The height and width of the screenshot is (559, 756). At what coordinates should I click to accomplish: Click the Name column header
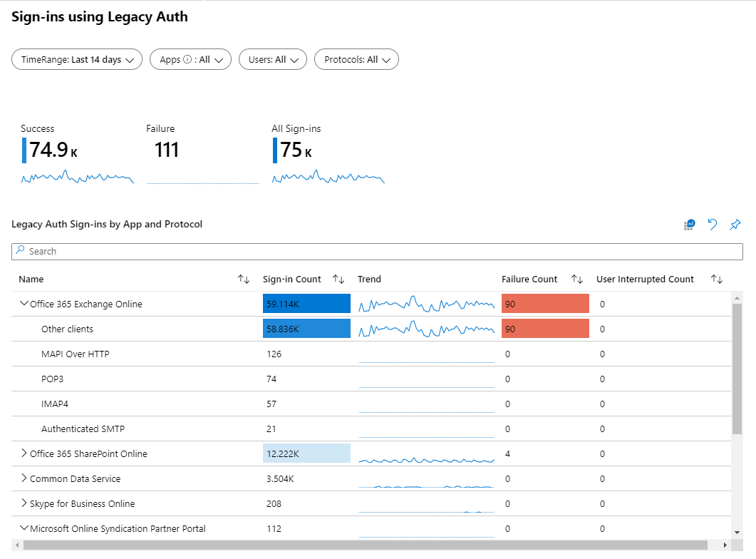31,279
